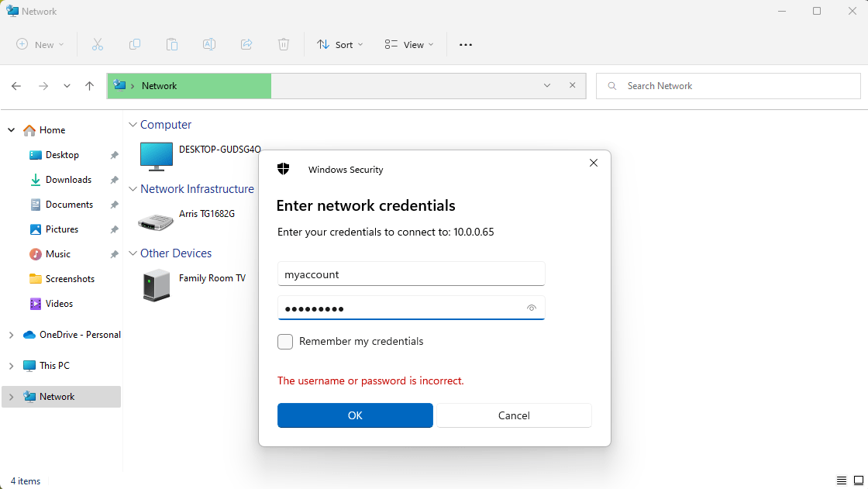Viewport: 868px width, 489px height.
Task: Open the Sort dropdown menu
Action: (340, 45)
